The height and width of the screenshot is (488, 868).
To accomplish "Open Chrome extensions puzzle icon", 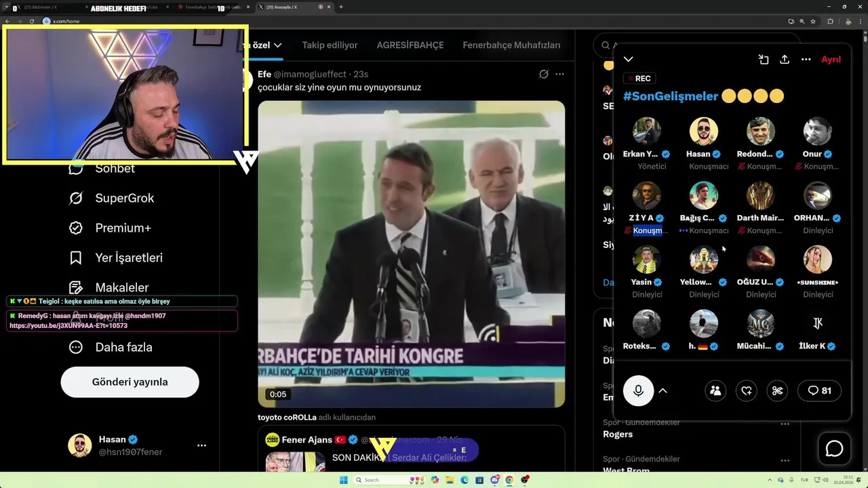I will point(830,21).
